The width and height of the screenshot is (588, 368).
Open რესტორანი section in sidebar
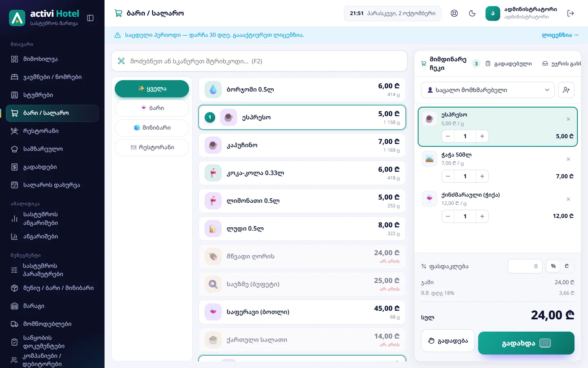(x=52, y=131)
